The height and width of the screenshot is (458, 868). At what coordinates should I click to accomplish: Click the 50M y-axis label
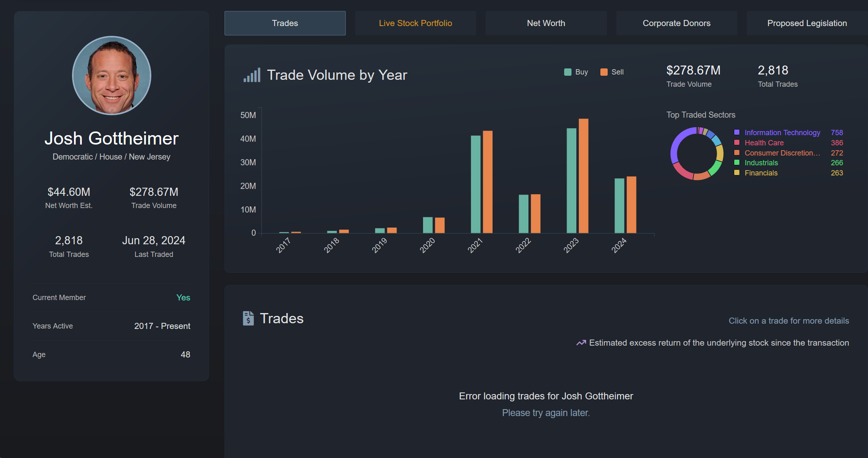(x=248, y=115)
